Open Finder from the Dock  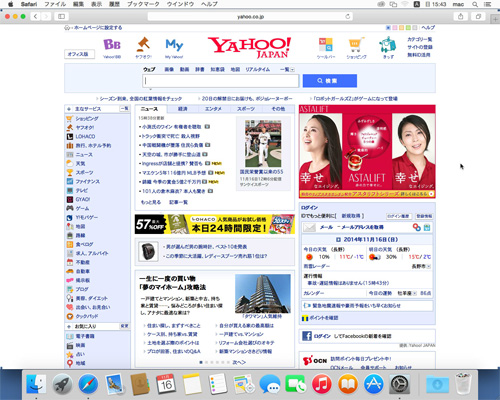pos(36,384)
